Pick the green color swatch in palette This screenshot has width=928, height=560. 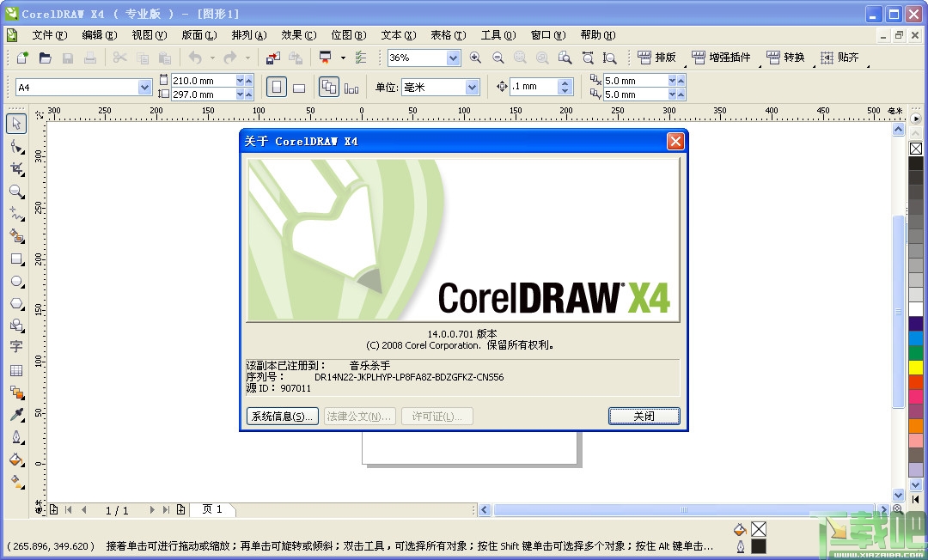916,352
